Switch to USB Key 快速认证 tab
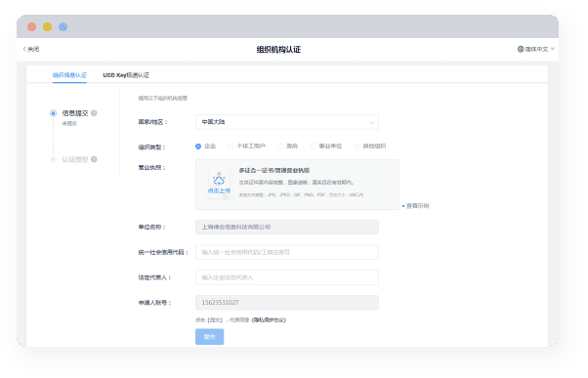Screen dimensions: 588x378 click(x=126, y=75)
